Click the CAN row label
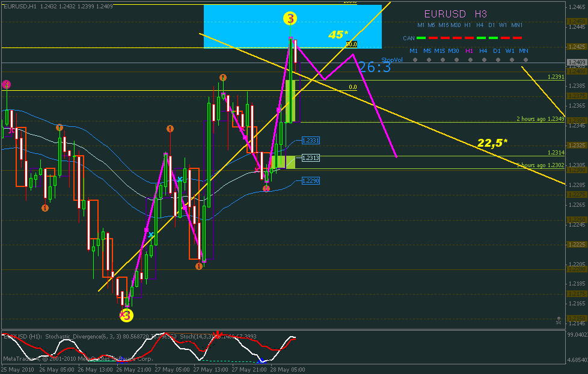Image resolution: width=588 pixels, height=374 pixels. [x=409, y=38]
